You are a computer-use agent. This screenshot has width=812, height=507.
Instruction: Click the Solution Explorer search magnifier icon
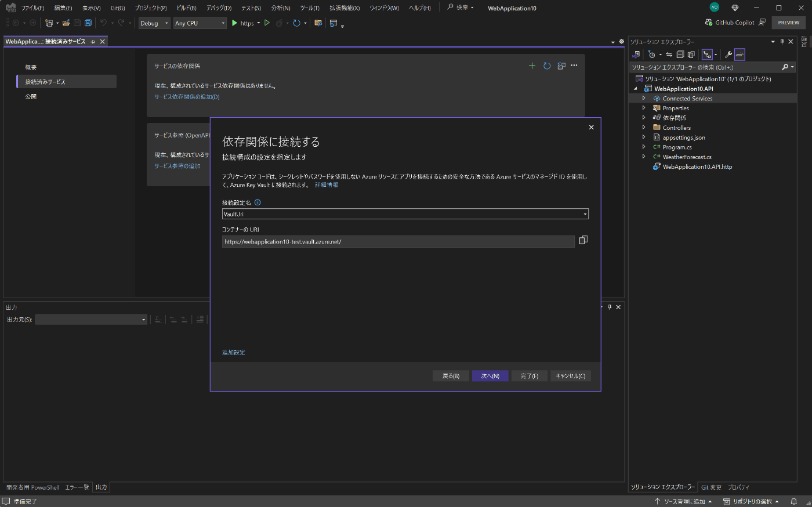point(785,67)
